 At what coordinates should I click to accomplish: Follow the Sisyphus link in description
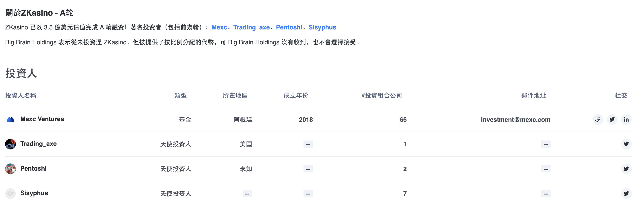pos(322,27)
